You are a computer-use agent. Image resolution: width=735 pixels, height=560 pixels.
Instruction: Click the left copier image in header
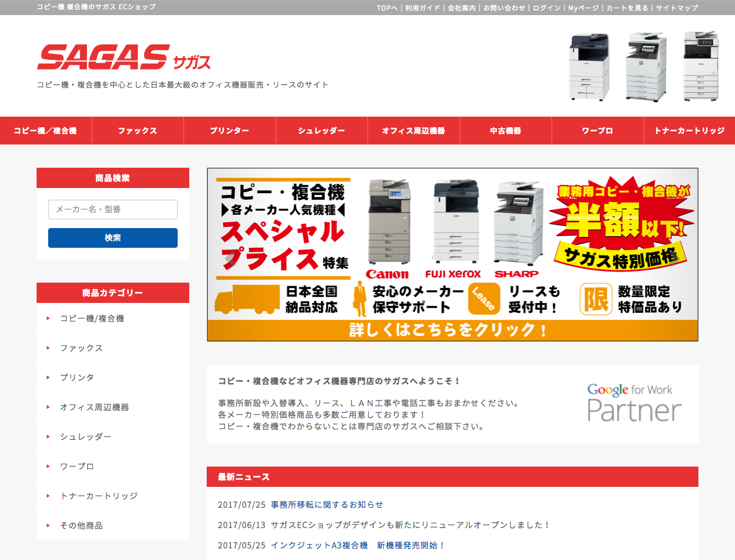(589, 67)
